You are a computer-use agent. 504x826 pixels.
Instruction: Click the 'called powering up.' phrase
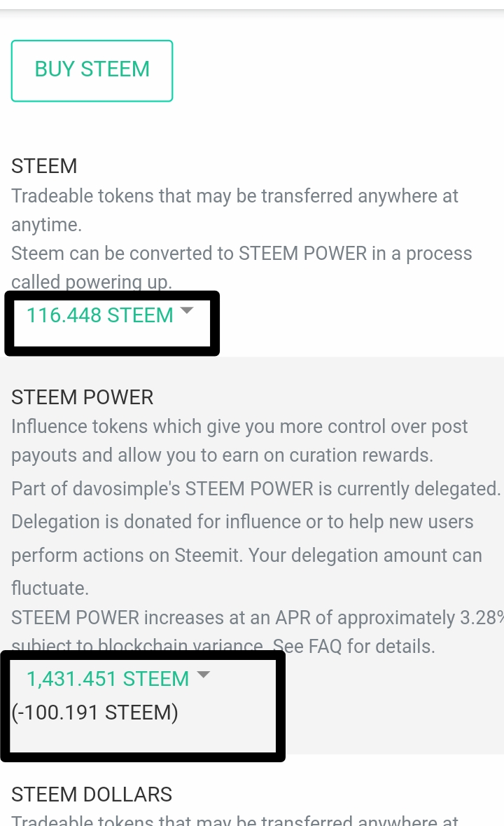(x=92, y=282)
